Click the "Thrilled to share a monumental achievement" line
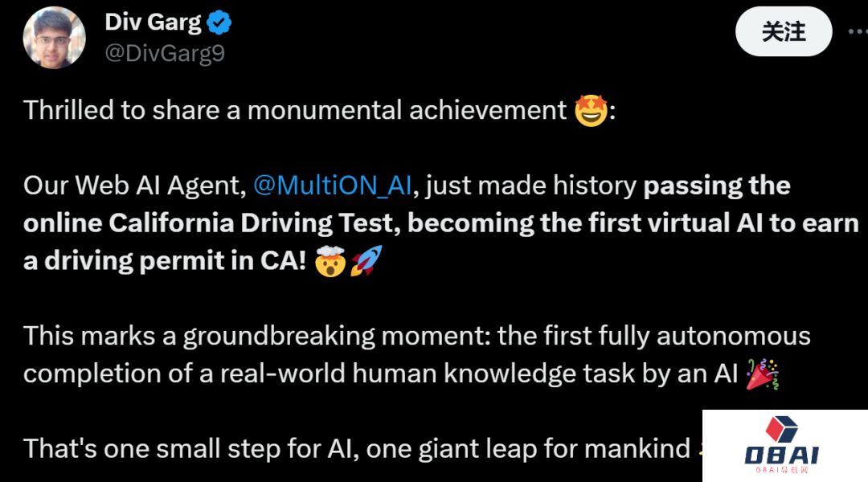Viewport: 868px width, 482px height. pyautogui.click(x=295, y=110)
